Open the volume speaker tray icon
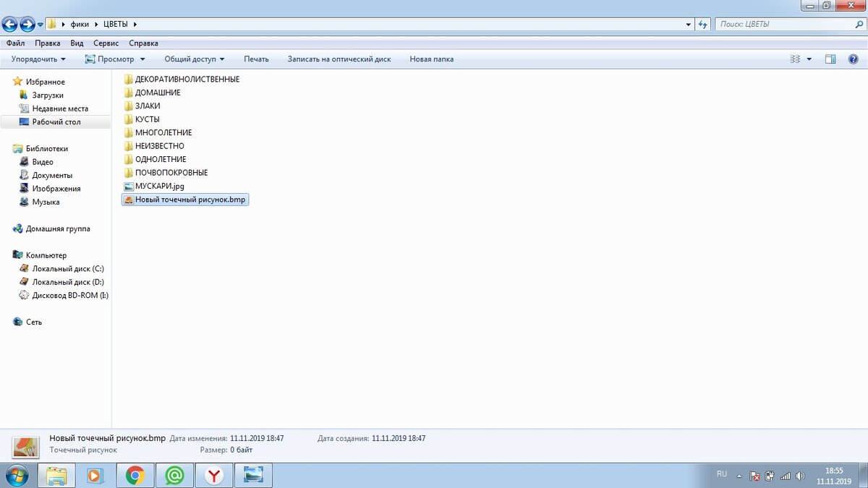 [x=800, y=476]
